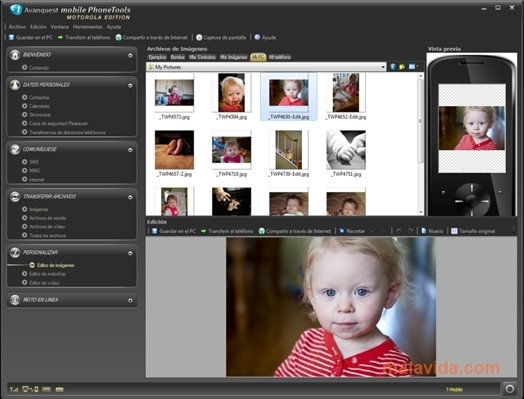
Task: Click the redo arrow in the Edición toolbar
Action: (x=410, y=231)
